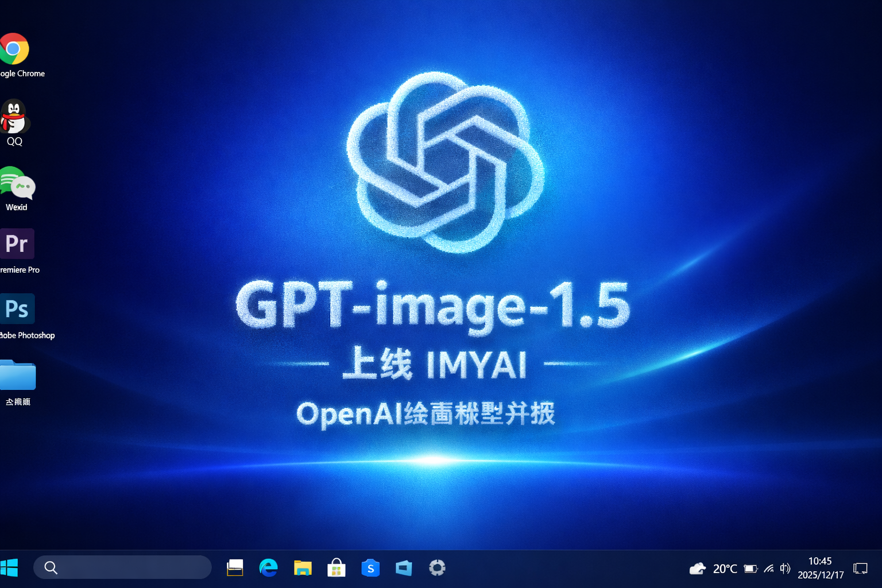Open the blue S app on the taskbar
The height and width of the screenshot is (588, 882).
[370, 568]
